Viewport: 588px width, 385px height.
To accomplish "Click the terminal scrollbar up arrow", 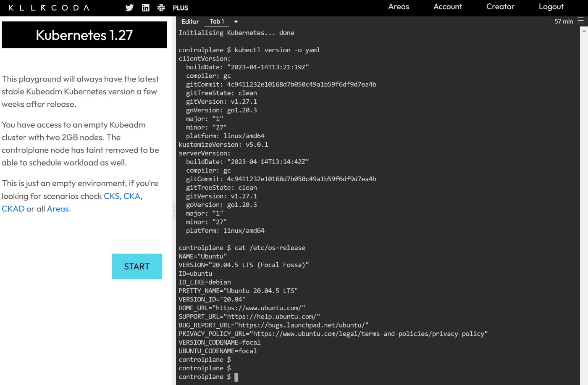I will point(584,31).
